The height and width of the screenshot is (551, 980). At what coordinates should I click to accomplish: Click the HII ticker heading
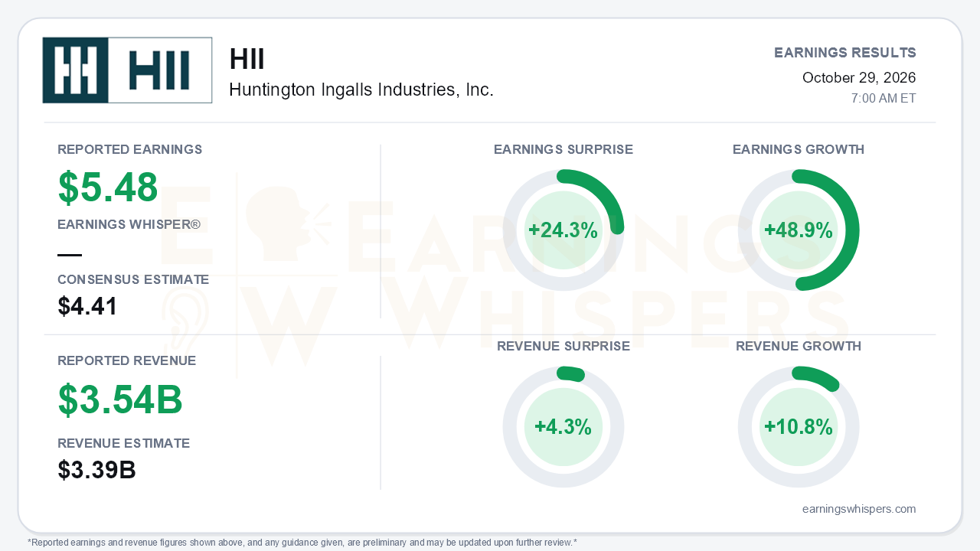point(247,60)
